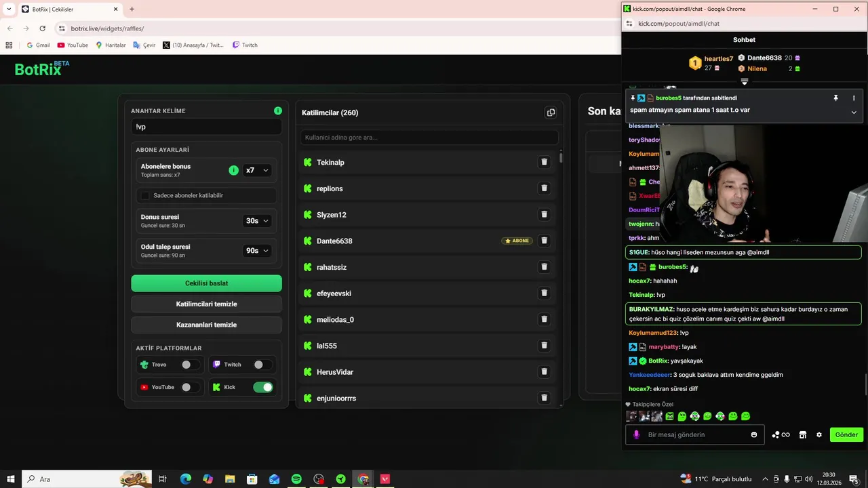Screen dimensions: 868x488
Task: Click the Abonelere bonus info icon
Action: (x=233, y=170)
